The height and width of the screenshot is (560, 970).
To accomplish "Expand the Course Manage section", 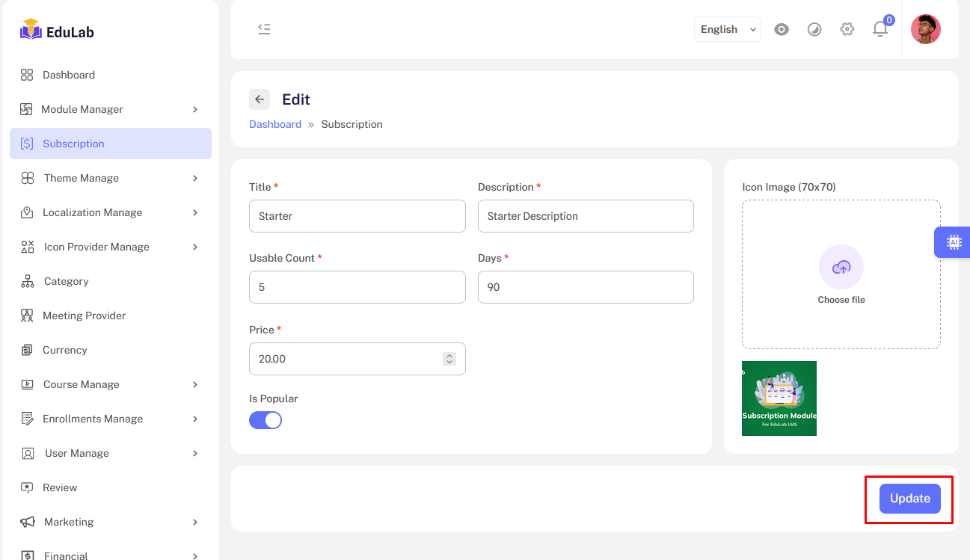I will [x=109, y=384].
